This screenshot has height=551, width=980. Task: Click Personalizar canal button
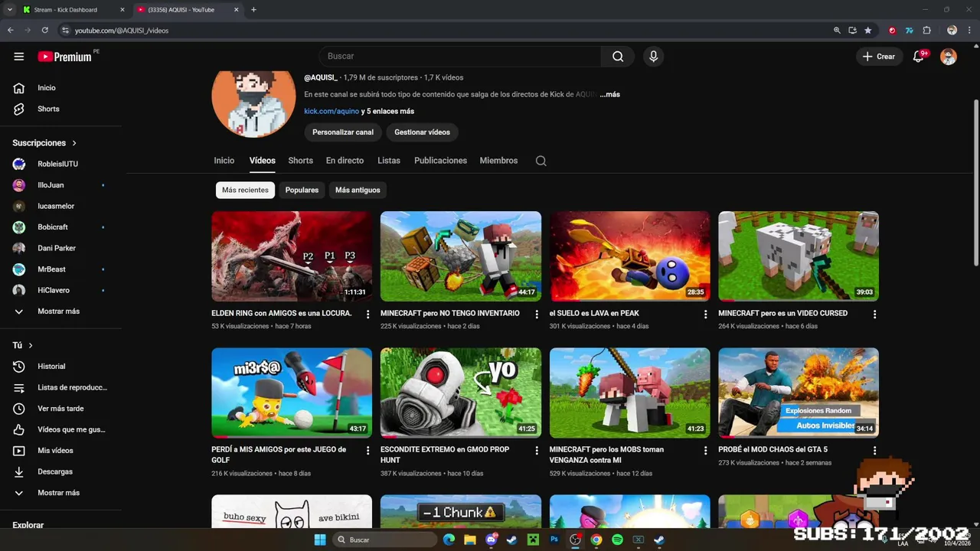point(343,132)
